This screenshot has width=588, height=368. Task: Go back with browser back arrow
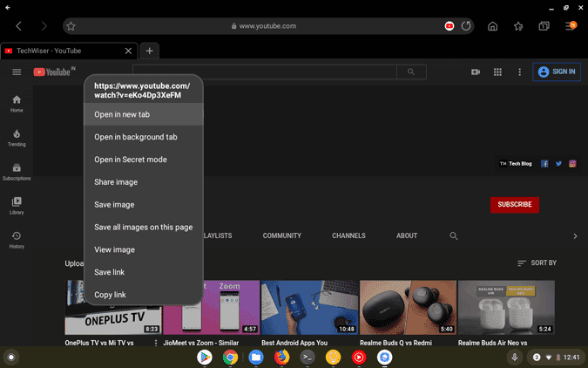click(x=18, y=26)
